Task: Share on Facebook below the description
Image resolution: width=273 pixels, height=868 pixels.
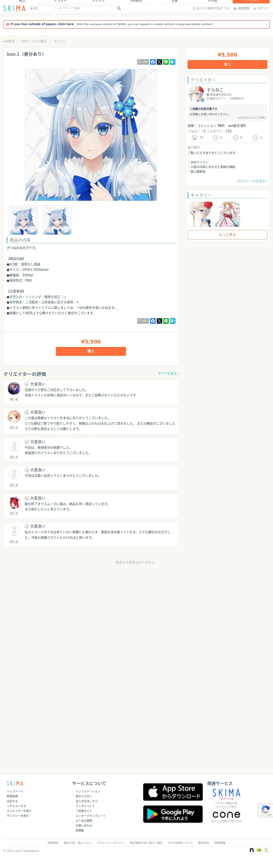Action: [153, 321]
